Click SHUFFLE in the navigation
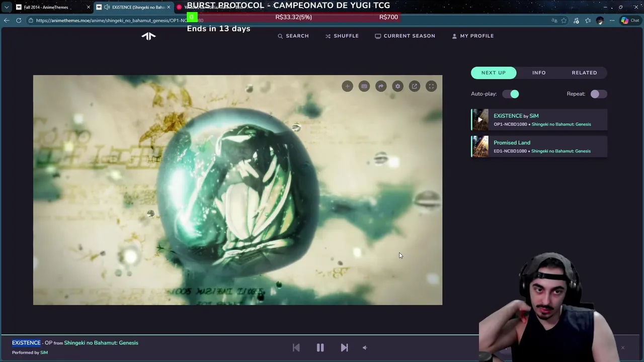Viewport: 644px width, 362px height. coord(342,36)
